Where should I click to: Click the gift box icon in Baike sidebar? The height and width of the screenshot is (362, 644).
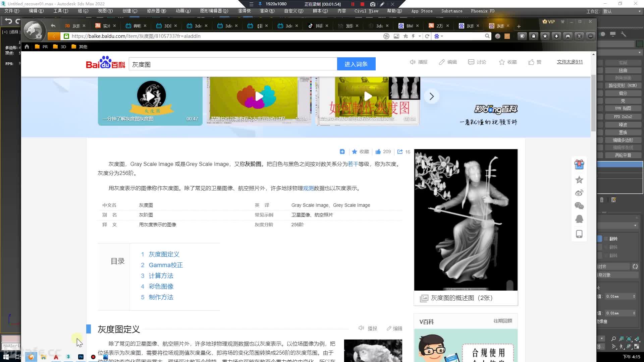tap(579, 164)
